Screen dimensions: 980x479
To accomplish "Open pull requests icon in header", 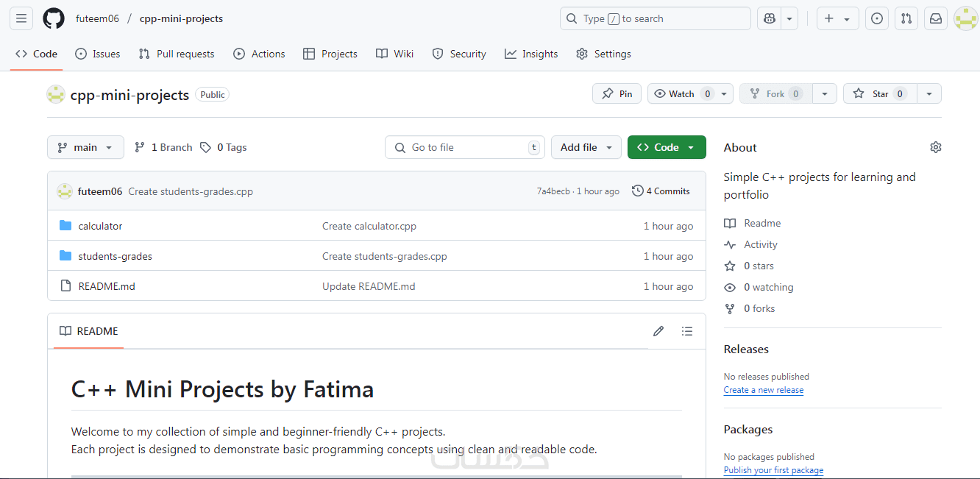I will pyautogui.click(x=906, y=18).
